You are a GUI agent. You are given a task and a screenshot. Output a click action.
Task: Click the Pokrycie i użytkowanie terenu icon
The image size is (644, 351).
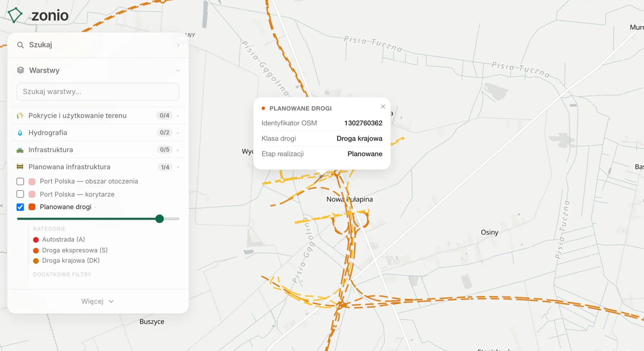coord(20,115)
